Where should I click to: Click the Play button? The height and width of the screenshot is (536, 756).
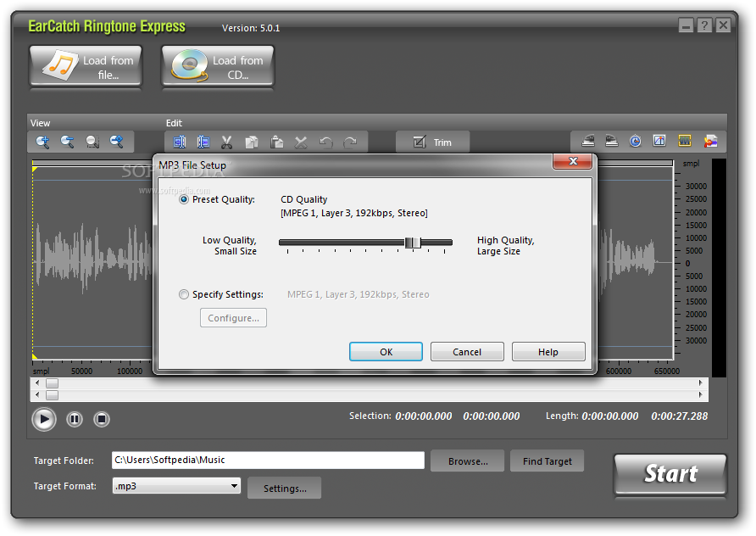44,419
